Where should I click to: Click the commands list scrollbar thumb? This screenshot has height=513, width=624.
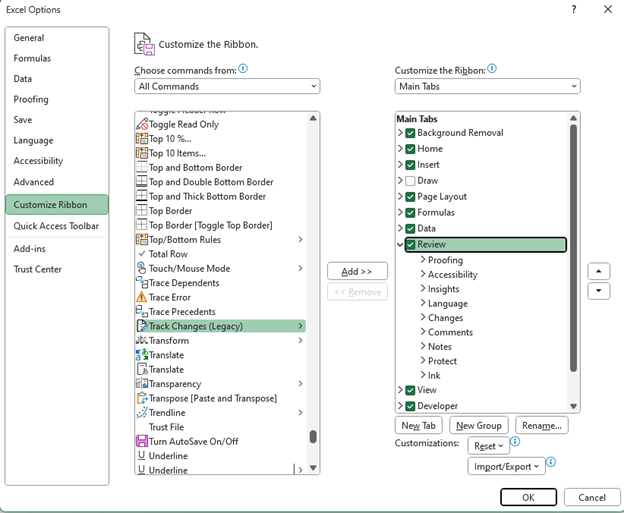pos(313,437)
